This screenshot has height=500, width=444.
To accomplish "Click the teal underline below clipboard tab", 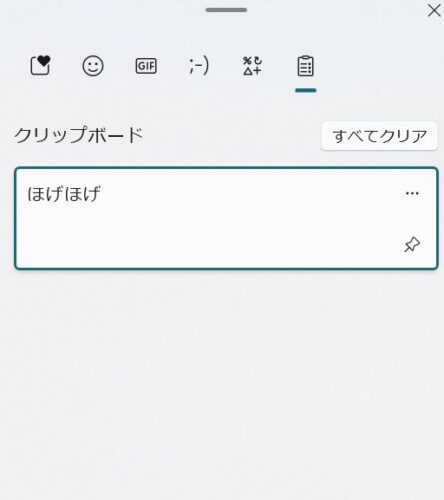I will (x=305, y=90).
